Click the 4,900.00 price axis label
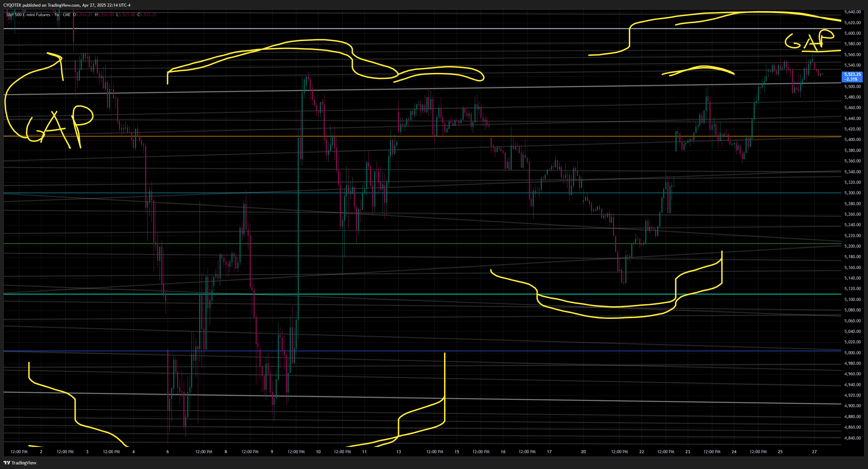This screenshot has height=469, width=868. pos(853,406)
